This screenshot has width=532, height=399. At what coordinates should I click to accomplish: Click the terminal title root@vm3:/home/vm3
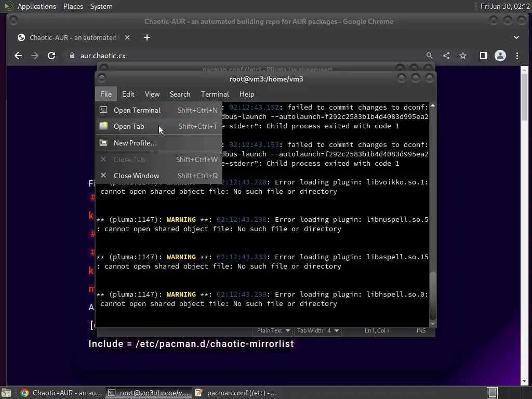coord(267,79)
